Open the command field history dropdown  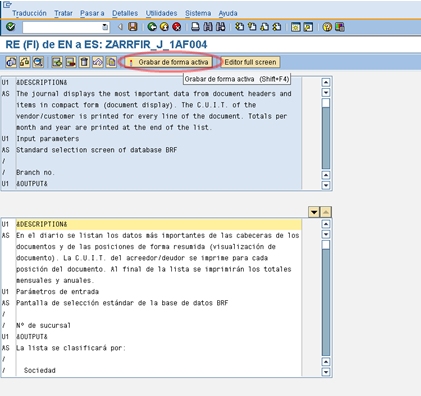(x=105, y=27)
